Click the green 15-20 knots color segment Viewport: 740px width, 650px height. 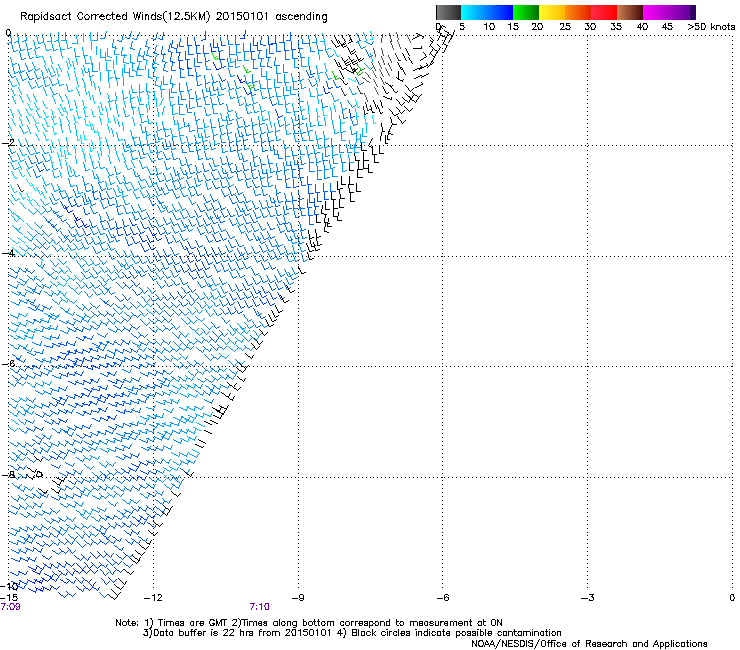[526, 12]
